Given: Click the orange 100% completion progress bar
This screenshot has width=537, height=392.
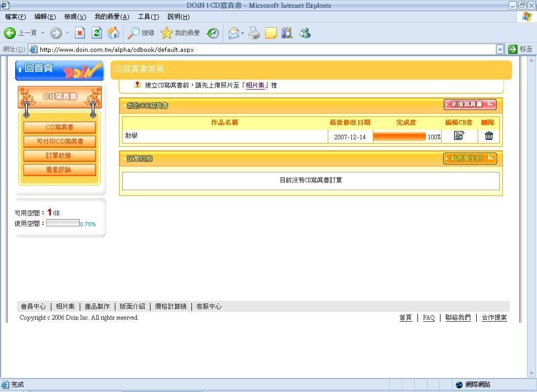Looking at the screenshot, I should point(400,137).
